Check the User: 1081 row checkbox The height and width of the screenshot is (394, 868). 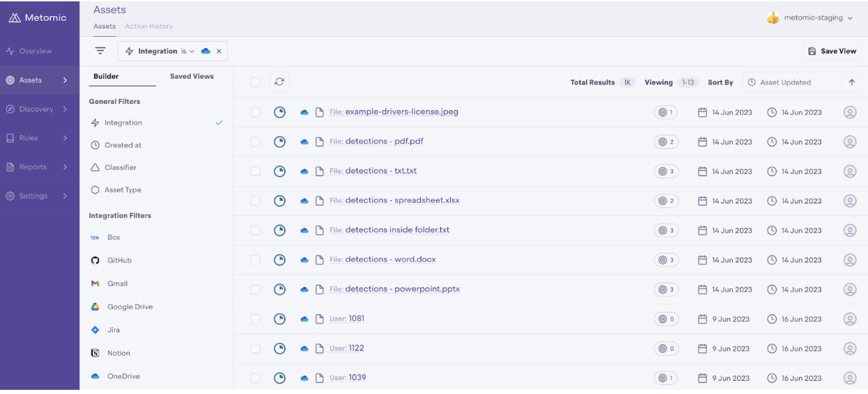tap(256, 319)
